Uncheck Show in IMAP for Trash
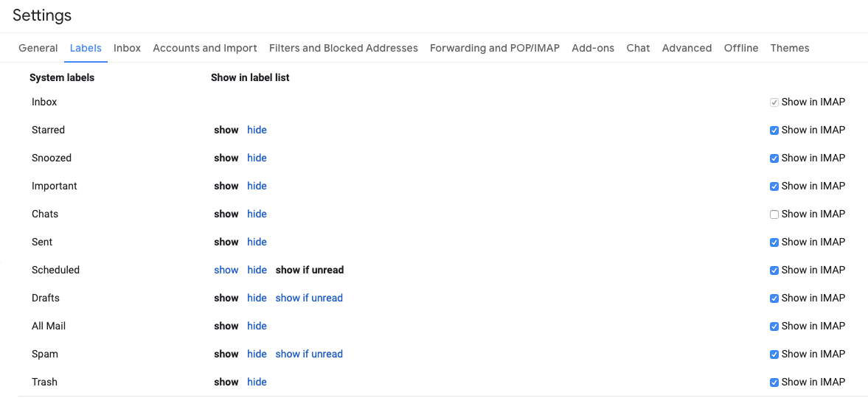This screenshot has width=868, height=398. click(774, 383)
